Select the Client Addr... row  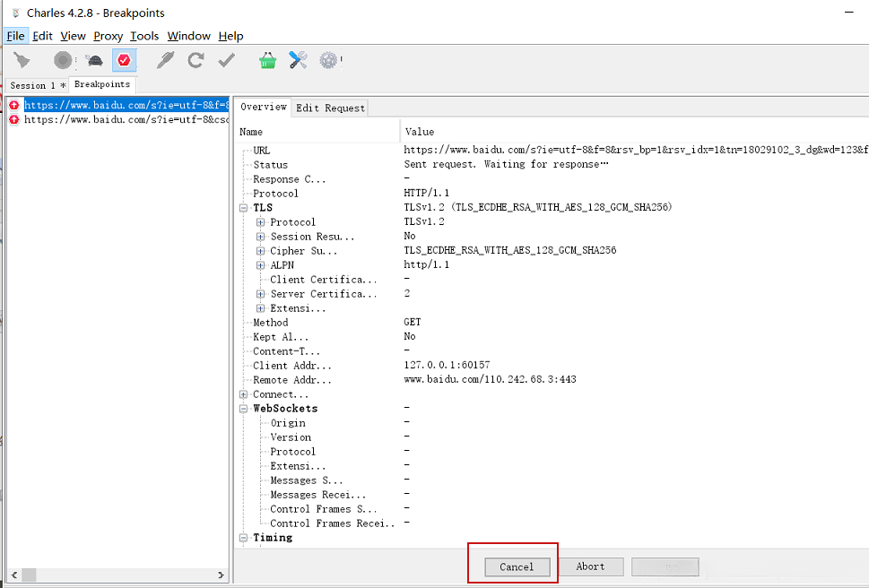click(552, 366)
